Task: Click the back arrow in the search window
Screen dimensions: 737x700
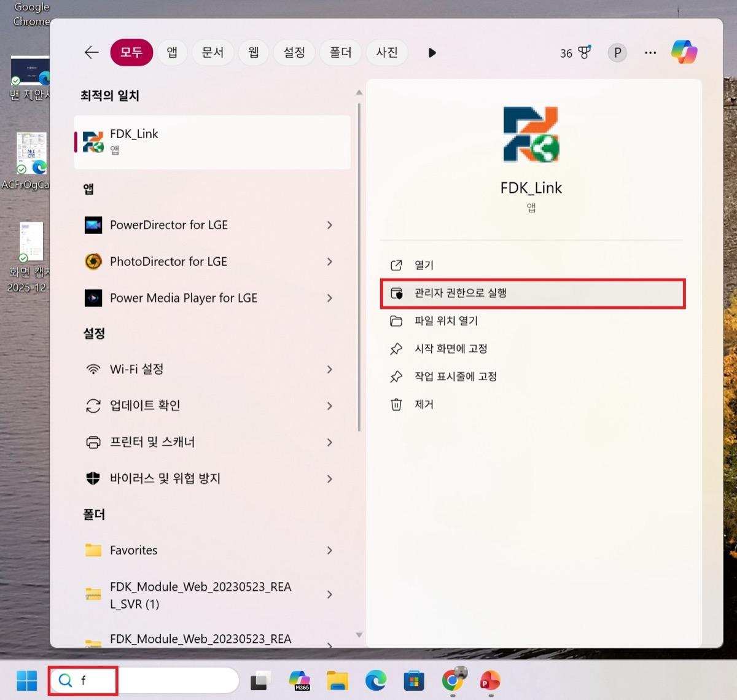Action: (x=91, y=52)
